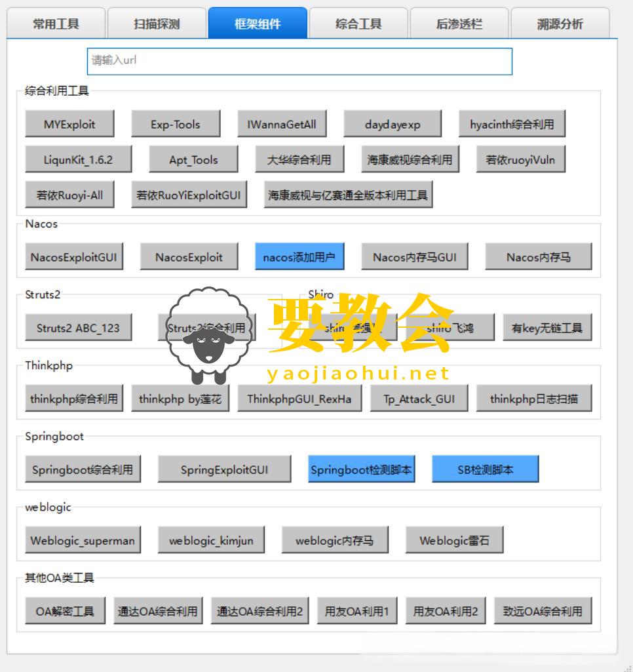
Task: Launch the MYExploit tool
Action: 69,124
